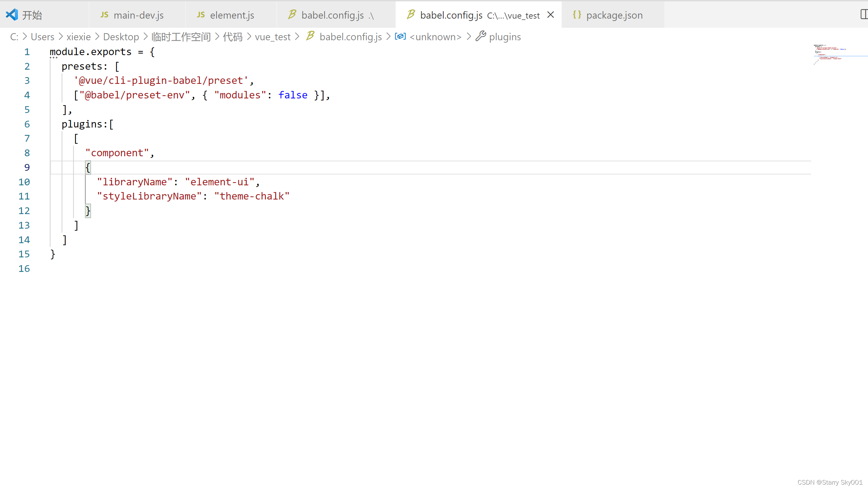Click the plugins breadcrumb symbol
This screenshot has height=489, width=868.
click(505, 37)
